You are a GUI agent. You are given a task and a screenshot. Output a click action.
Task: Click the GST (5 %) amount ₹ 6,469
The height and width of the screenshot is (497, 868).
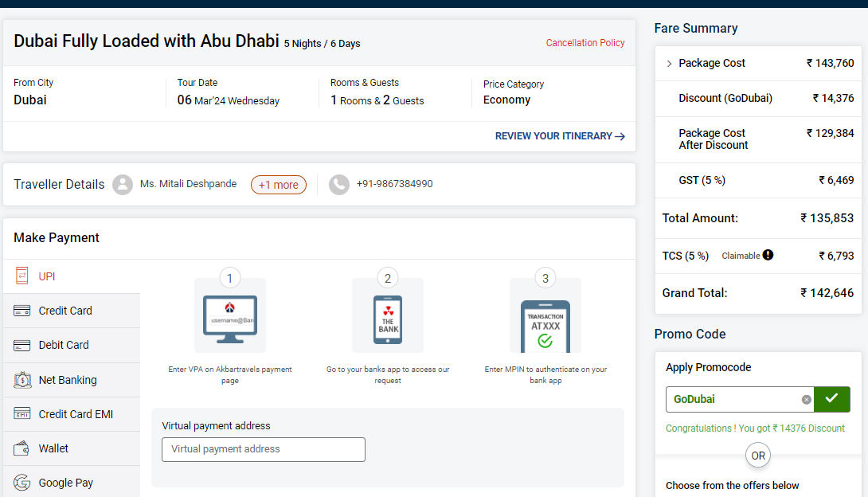pos(836,180)
